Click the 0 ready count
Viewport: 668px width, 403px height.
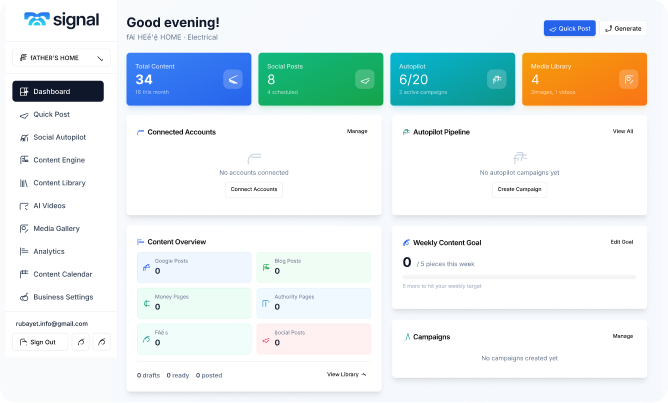[x=178, y=375]
